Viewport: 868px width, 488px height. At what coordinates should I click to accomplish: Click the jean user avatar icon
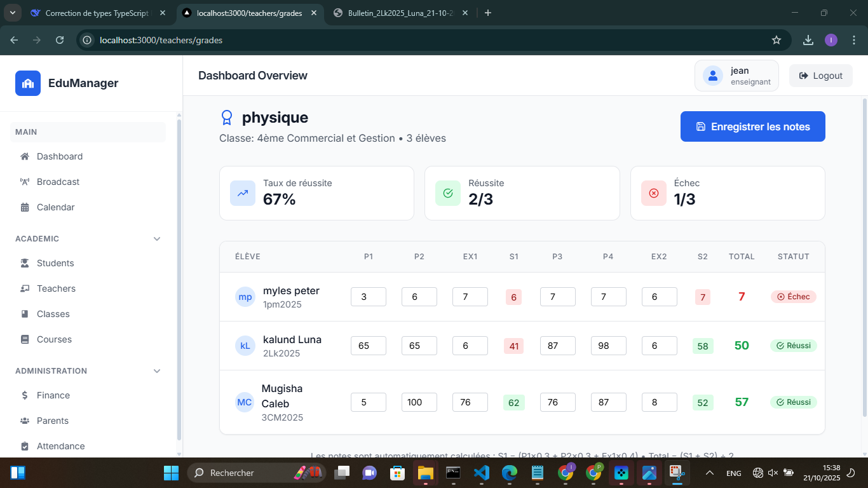click(713, 76)
